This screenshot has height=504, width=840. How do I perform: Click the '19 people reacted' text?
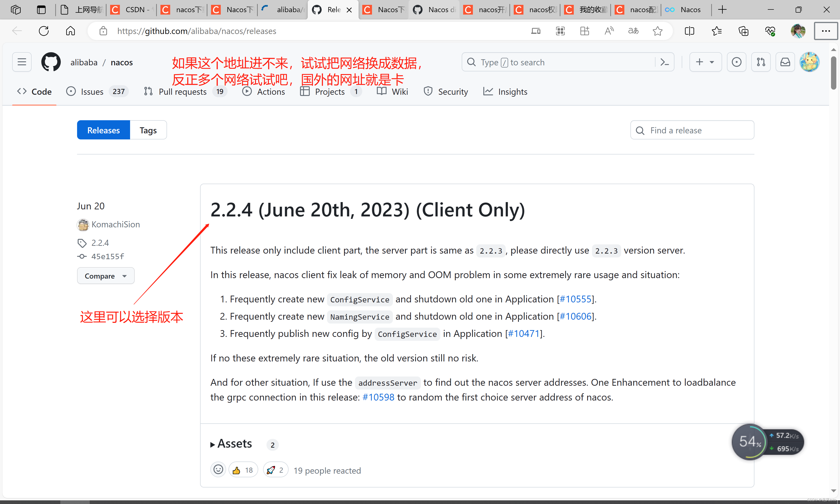point(327,470)
